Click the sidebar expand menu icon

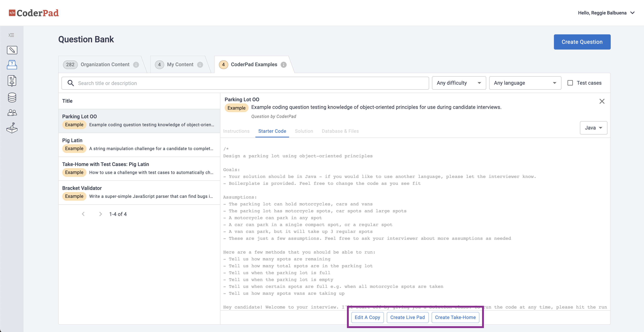click(11, 35)
